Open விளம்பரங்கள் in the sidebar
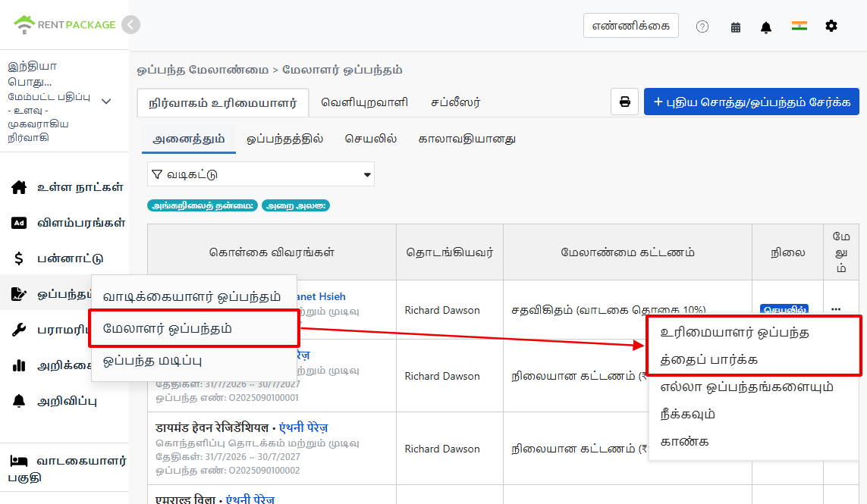The width and height of the screenshot is (867, 504). tap(81, 223)
